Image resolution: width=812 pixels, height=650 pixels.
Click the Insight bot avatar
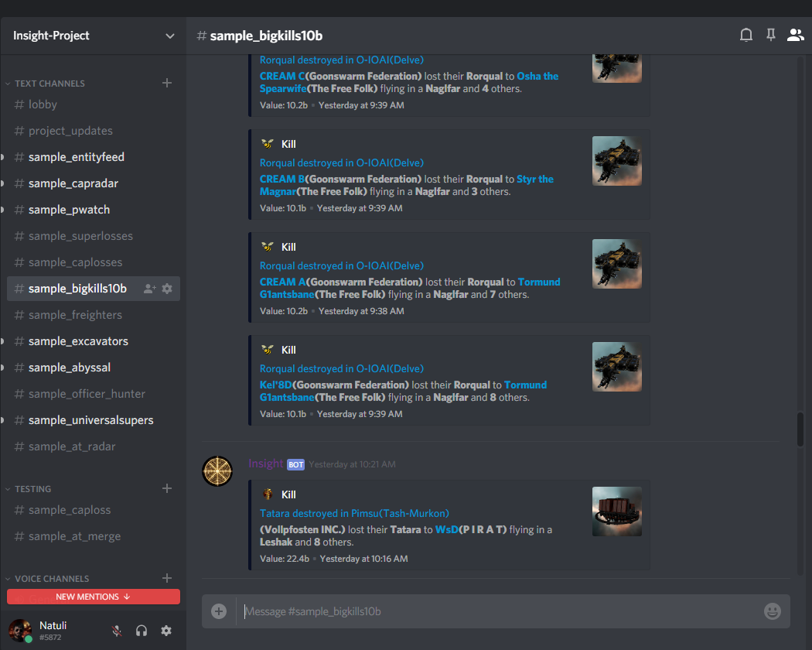click(x=217, y=471)
